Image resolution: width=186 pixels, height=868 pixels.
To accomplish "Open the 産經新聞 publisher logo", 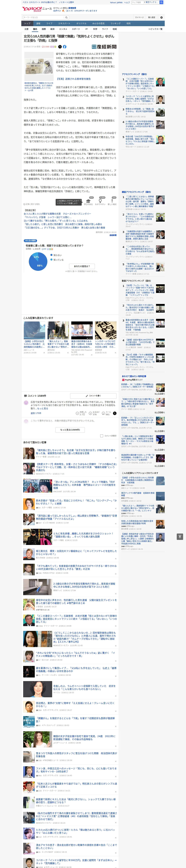I will 104,47.
